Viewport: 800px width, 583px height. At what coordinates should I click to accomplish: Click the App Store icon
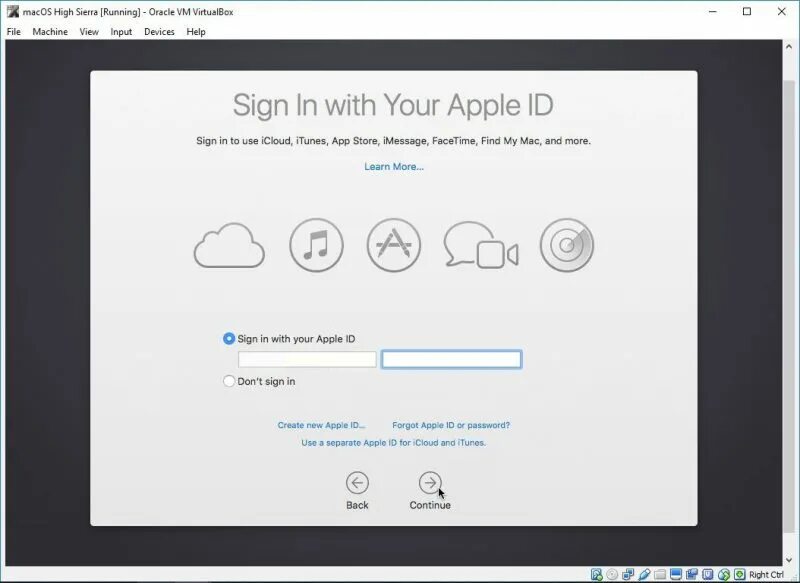[394, 245]
